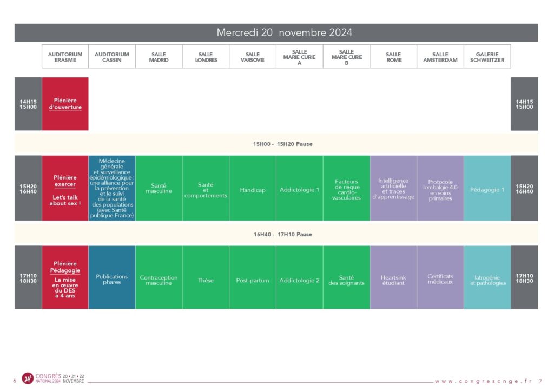This screenshot has height=392, width=554.
Task: Select the Addictologie 1 session block
Action: [x=300, y=188]
